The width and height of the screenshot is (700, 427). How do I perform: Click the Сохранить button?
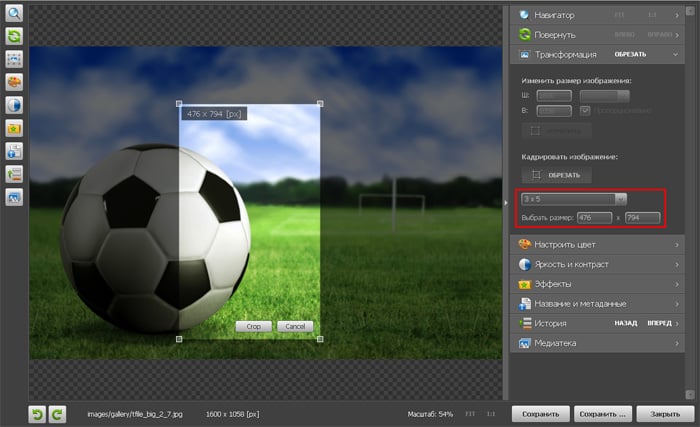(x=541, y=413)
